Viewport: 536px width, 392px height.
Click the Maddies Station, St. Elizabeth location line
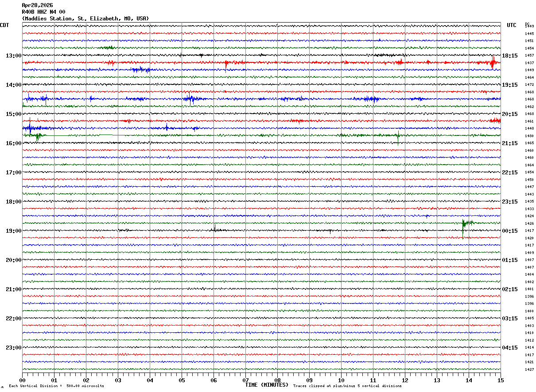85,19
